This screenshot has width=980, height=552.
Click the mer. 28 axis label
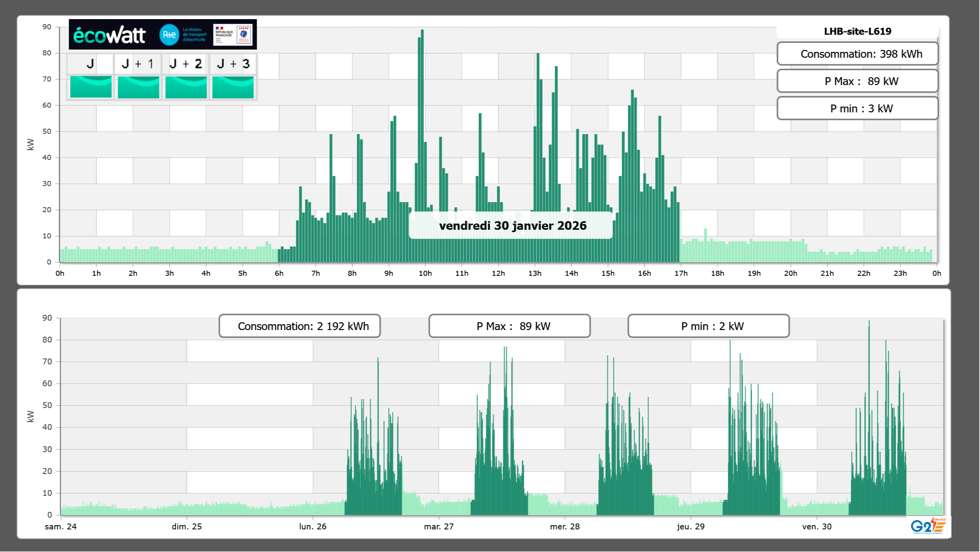tap(565, 527)
